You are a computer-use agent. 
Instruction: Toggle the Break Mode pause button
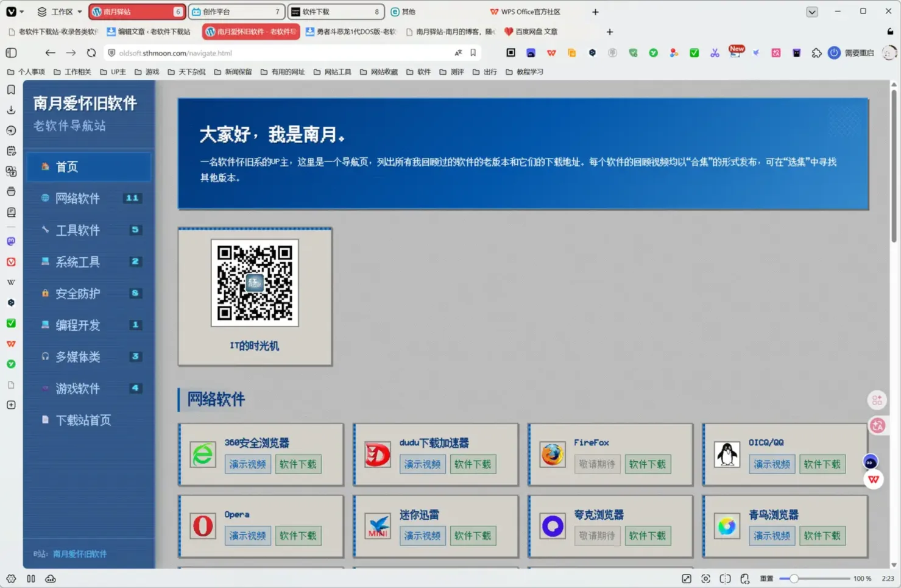pos(31,578)
